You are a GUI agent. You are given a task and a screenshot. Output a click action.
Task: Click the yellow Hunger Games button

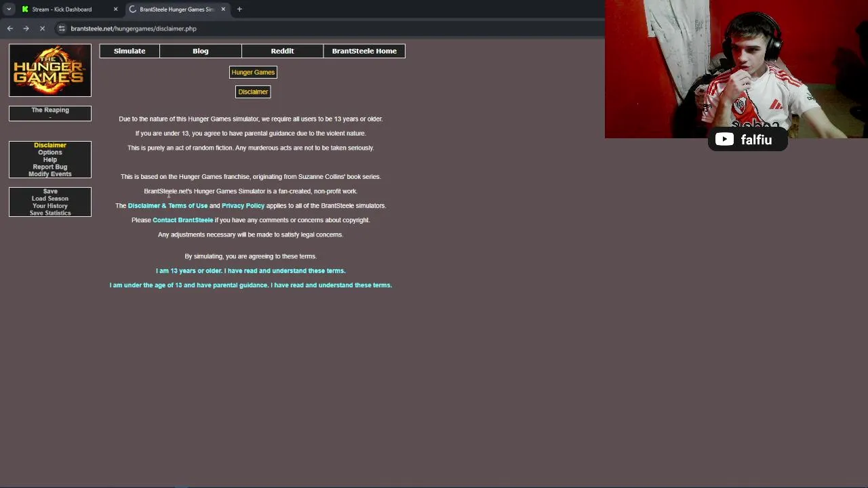253,72
